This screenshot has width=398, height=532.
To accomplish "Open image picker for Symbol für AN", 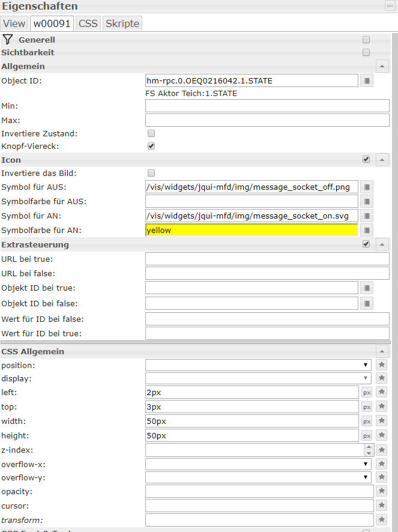I will click(x=366, y=216).
